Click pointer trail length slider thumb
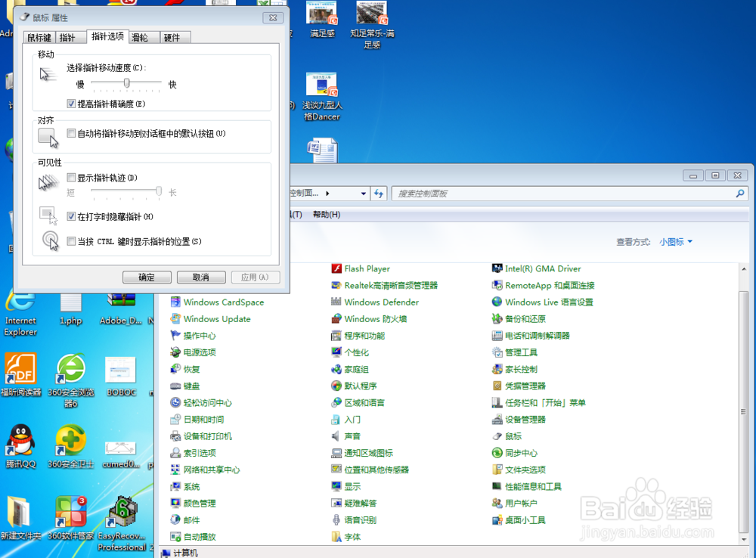Screen dimensions: 756x558 [159, 191]
